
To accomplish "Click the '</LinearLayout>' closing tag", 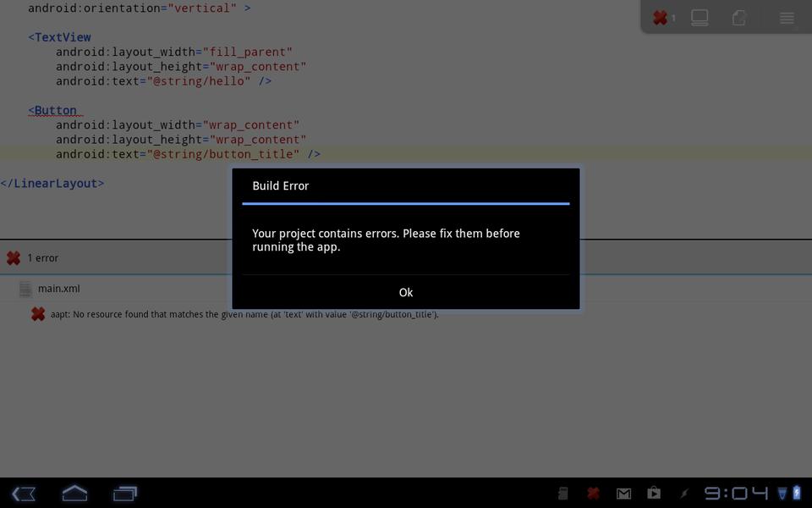I will [x=52, y=184].
